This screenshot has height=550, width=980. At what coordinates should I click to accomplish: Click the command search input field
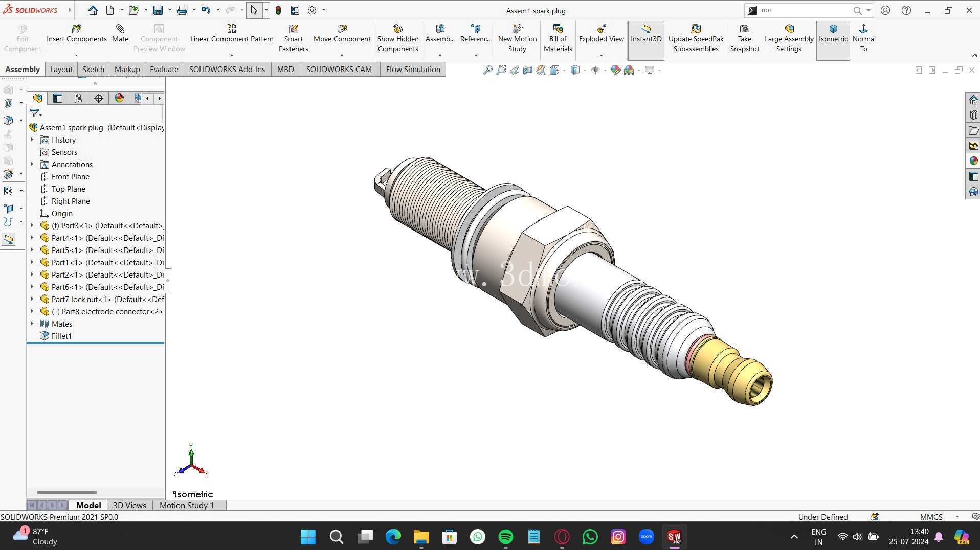[x=805, y=10]
